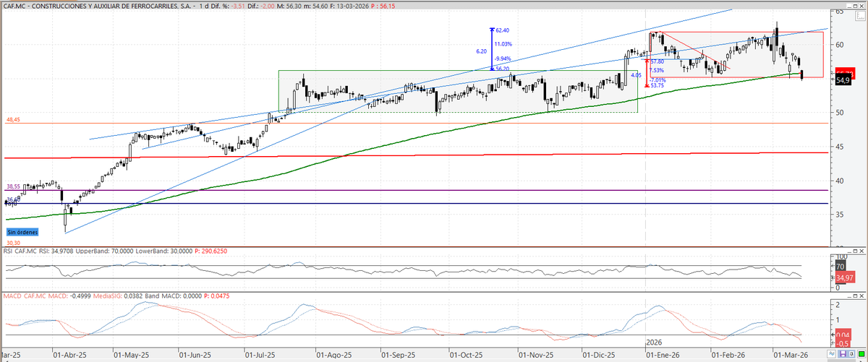Click the '01-Ene-26' date on the time axis
This screenshot has height=362, width=868.
click(662, 355)
